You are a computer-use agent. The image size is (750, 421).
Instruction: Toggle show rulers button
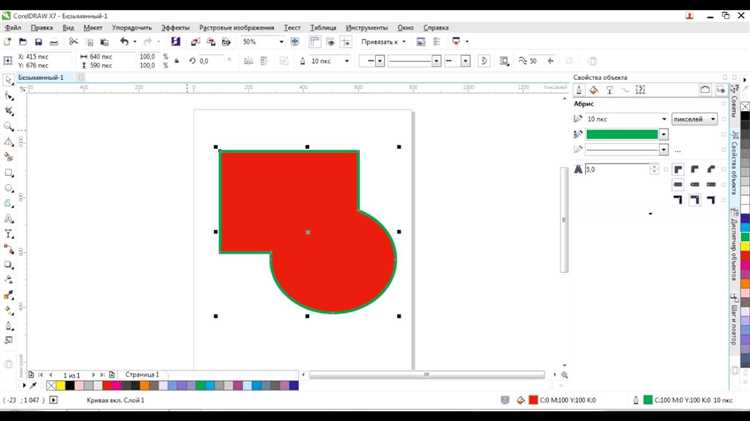315,42
